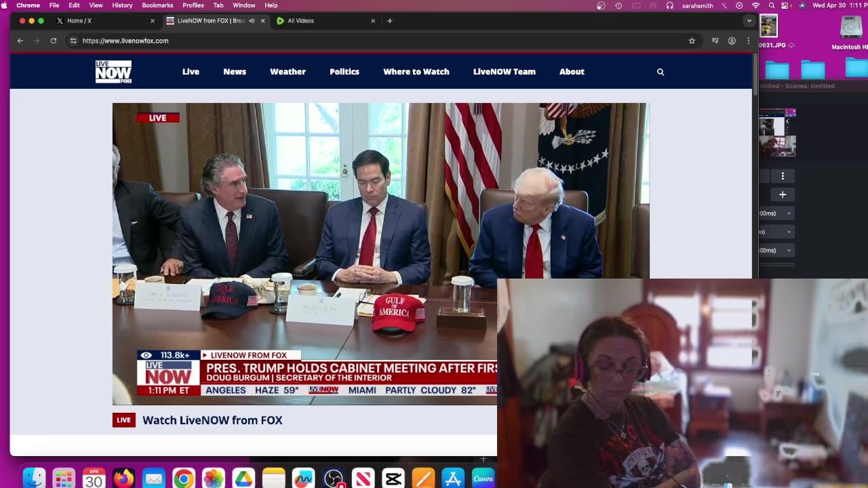The width and height of the screenshot is (868, 488).
Task: Open the Profiles menu in menu bar
Action: tap(193, 5)
